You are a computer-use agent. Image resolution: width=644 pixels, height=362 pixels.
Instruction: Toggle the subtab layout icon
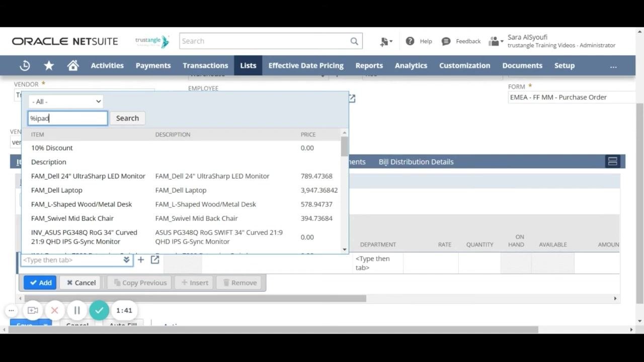coord(612,161)
